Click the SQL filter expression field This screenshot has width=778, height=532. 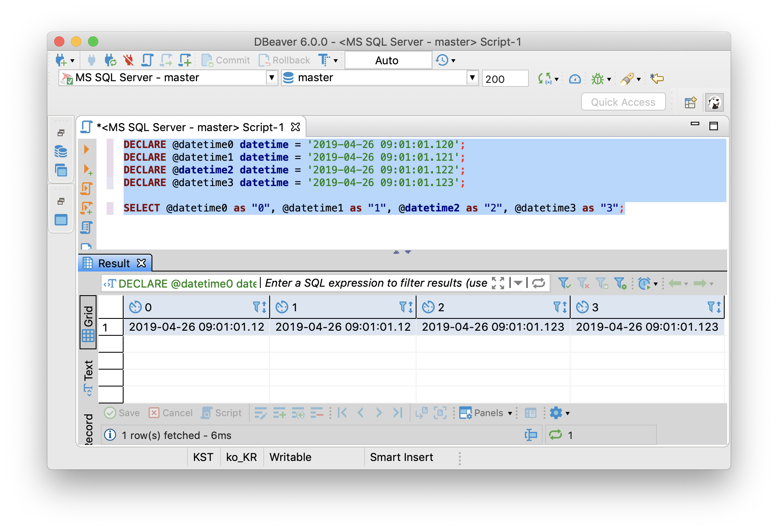click(x=376, y=283)
